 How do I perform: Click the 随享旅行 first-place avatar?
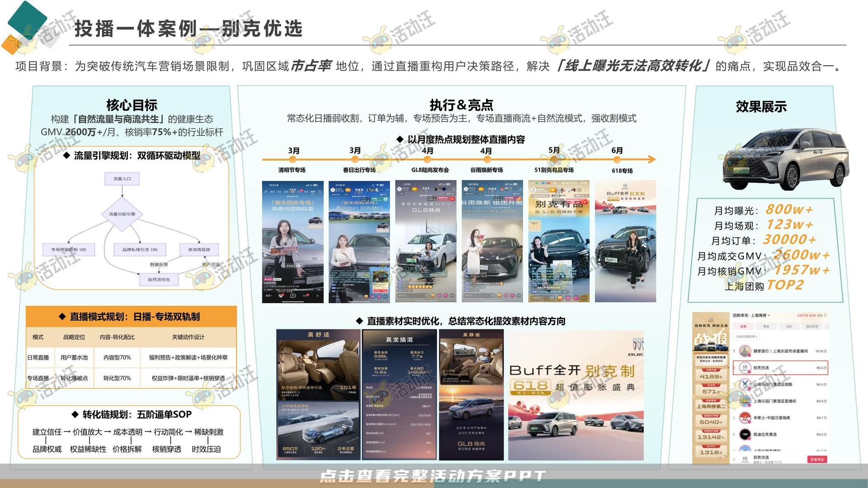point(745,351)
